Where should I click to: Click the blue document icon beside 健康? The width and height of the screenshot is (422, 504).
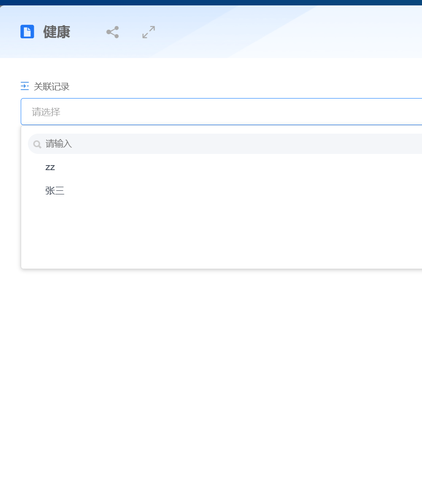click(x=27, y=32)
